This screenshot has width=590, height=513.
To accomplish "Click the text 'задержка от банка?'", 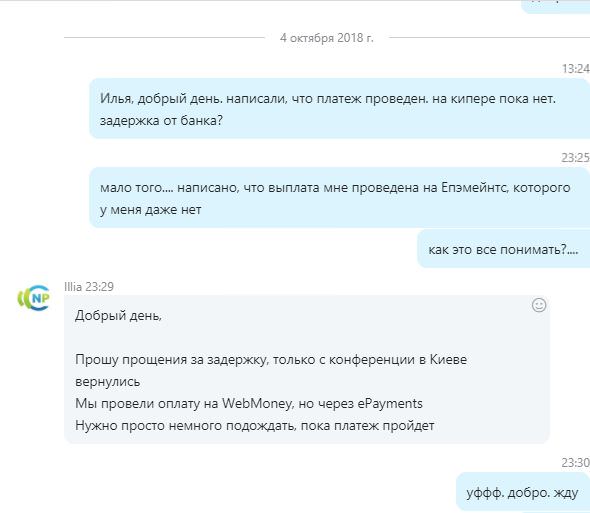I will (x=161, y=120).
